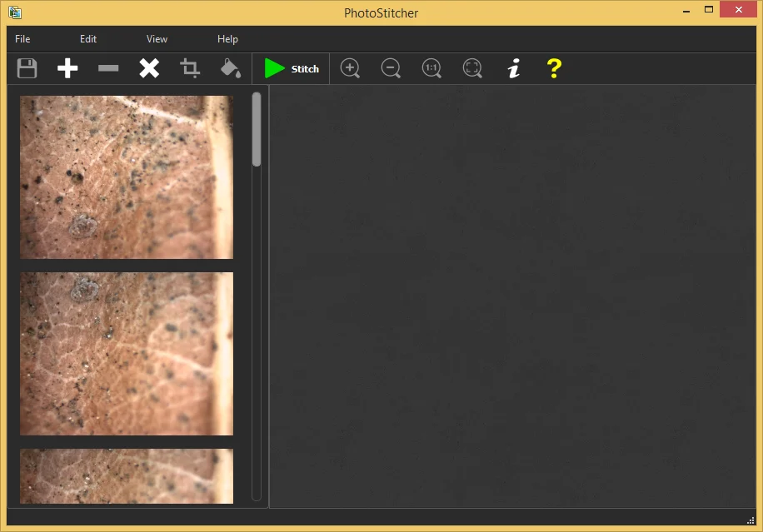Screen dimensions: 763x532
Task: Select the first leaf thumbnail
Action: click(127, 177)
